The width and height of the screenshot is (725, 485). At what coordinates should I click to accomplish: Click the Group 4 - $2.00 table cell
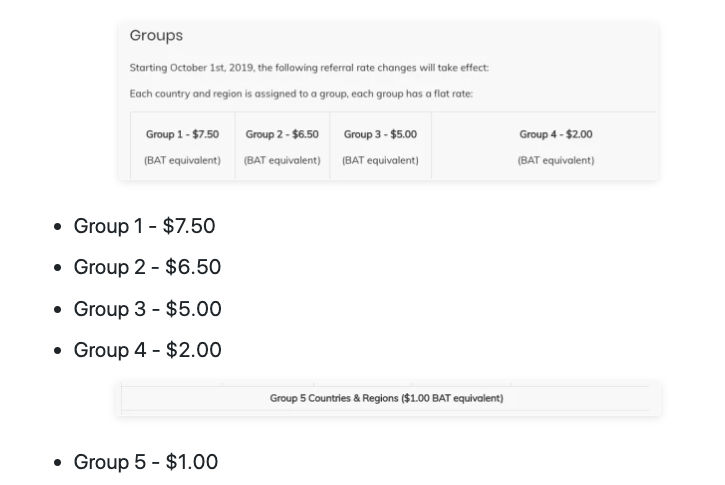(544, 145)
